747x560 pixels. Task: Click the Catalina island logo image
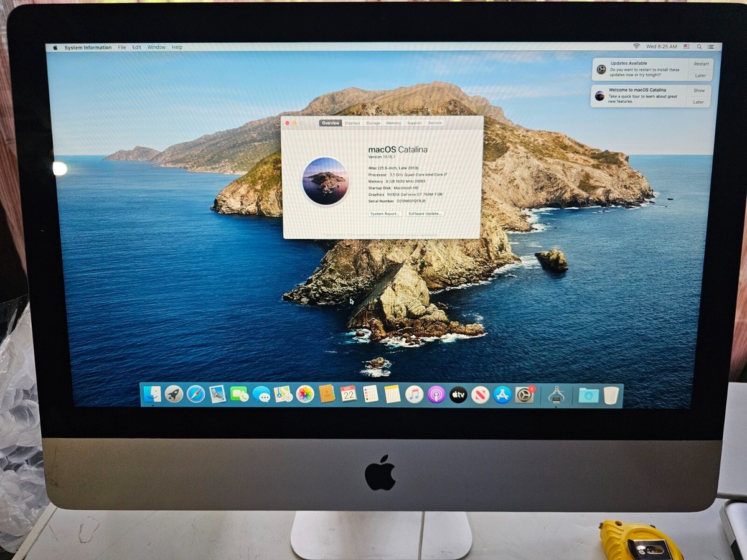coord(325,181)
